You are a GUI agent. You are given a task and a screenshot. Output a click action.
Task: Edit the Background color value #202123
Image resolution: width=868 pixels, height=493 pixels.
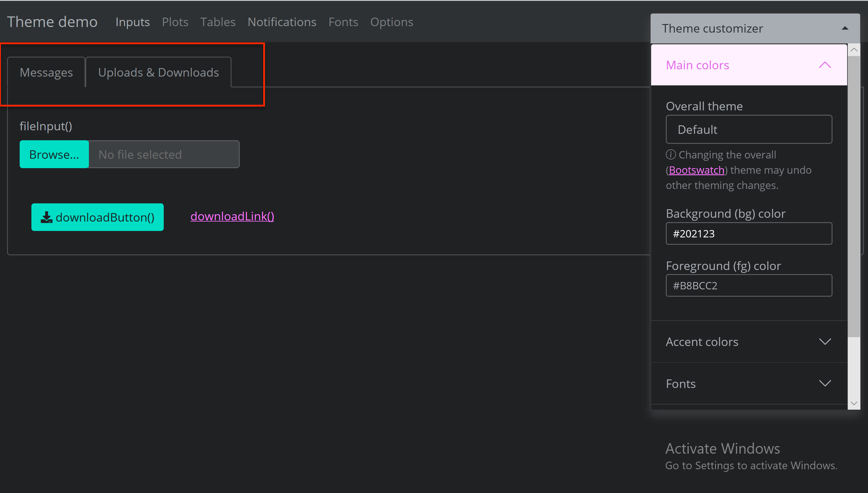749,233
